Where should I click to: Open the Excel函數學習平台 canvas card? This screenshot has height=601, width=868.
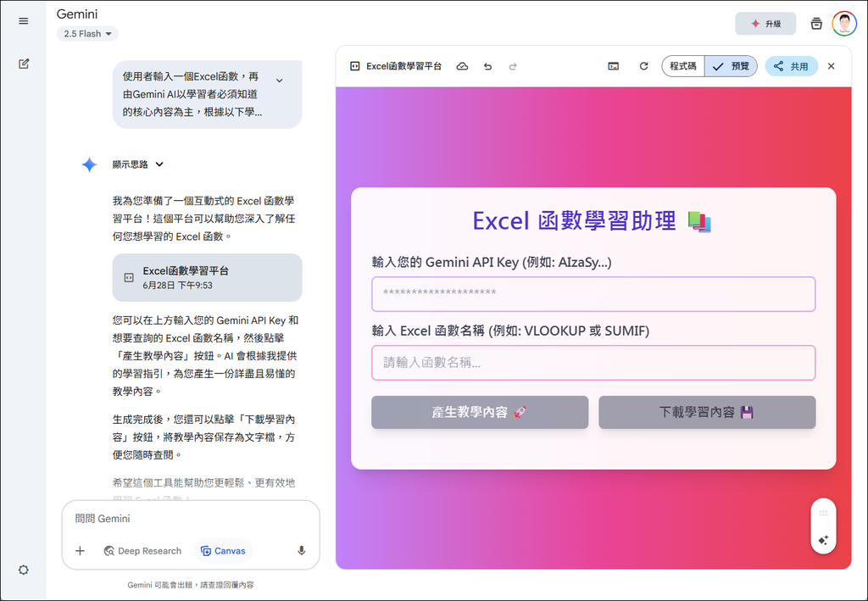point(207,277)
